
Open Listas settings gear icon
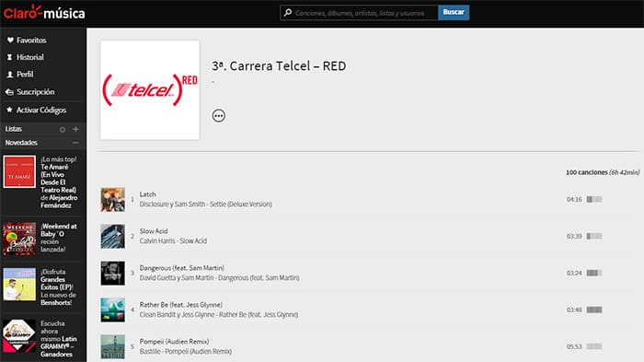tap(63, 130)
